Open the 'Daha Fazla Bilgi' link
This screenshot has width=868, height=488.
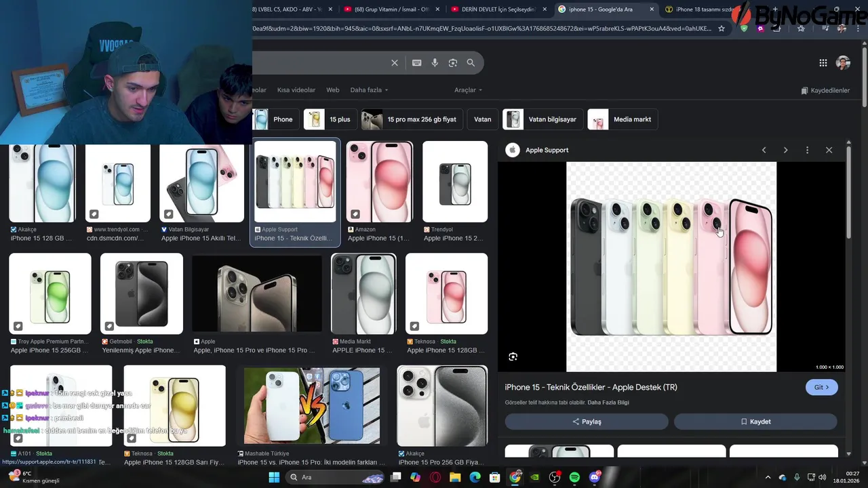(608, 403)
